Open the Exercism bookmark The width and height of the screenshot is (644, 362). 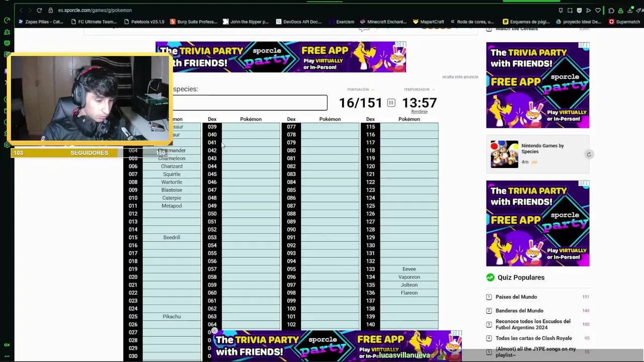[342, 22]
